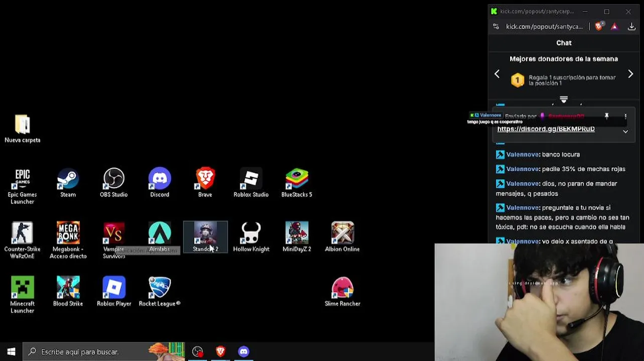Click the kick.com address bar

(544, 27)
